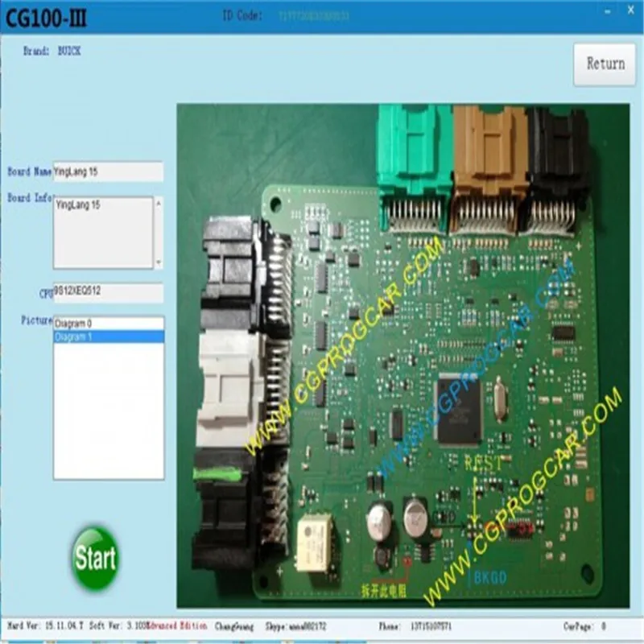Click Board Info scrollbar up arrow

pyautogui.click(x=159, y=203)
